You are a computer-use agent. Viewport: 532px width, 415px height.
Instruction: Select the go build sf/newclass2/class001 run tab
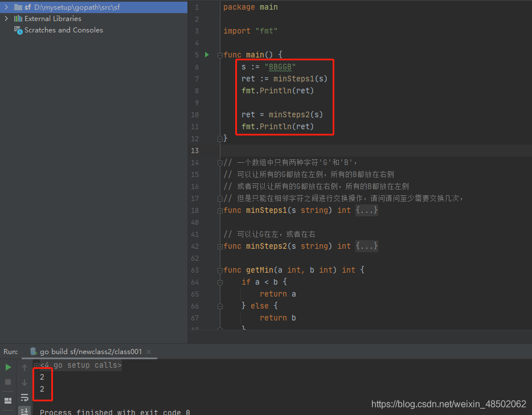[x=90, y=352]
